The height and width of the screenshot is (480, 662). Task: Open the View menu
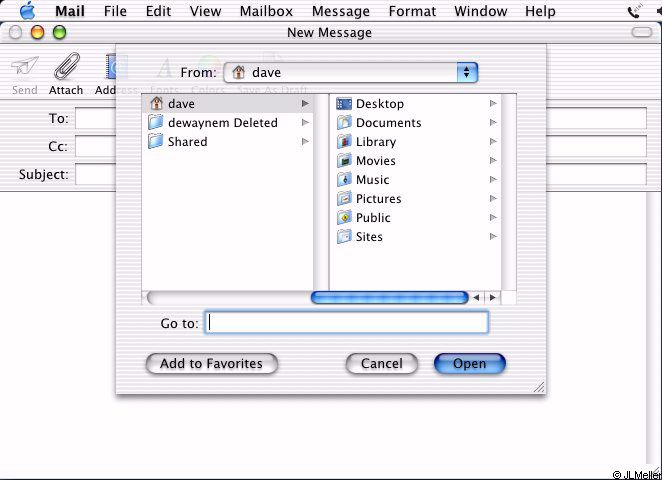(205, 11)
